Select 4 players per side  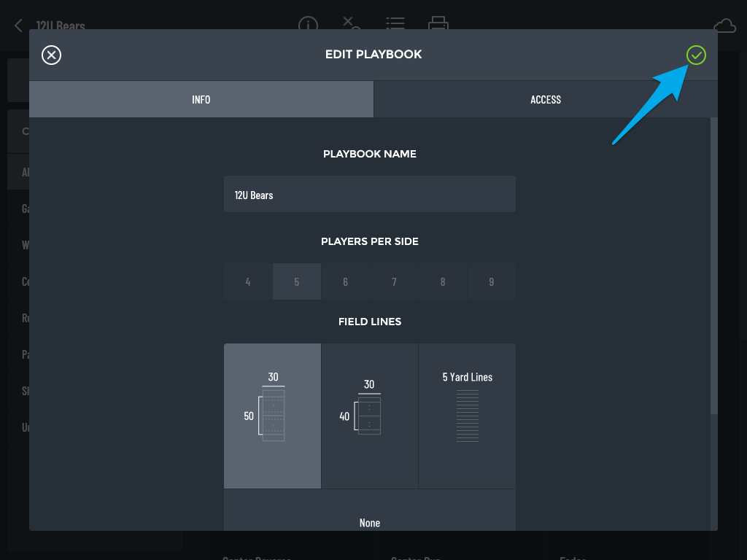tap(248, 281)
